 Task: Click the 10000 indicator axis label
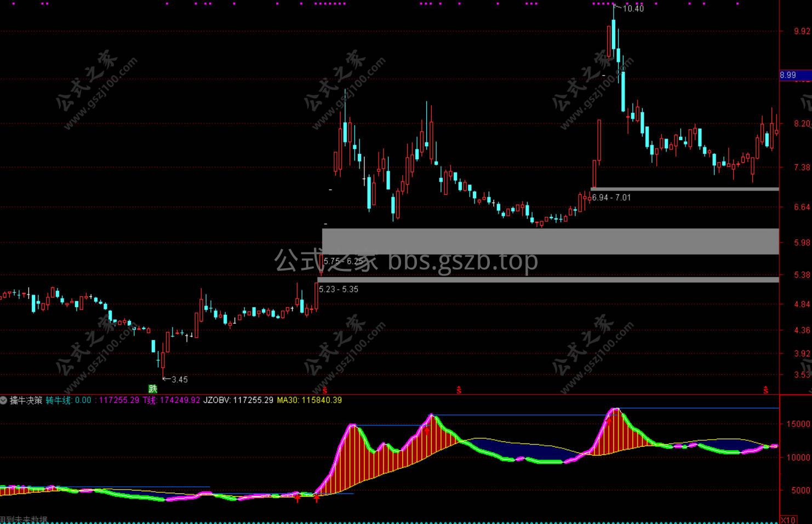click(x=799, y=457)
